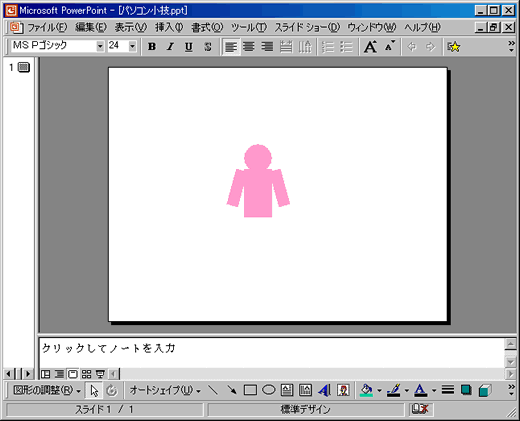This screenshot has height=421, width=520.
Task: Click Free Rotate tool
Action: 112,390
